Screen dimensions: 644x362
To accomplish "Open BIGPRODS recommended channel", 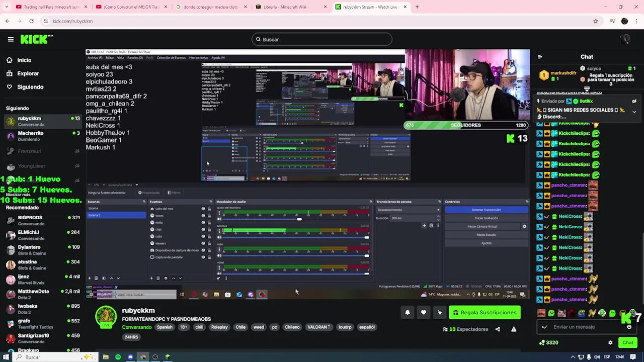I will coord(42,220).
